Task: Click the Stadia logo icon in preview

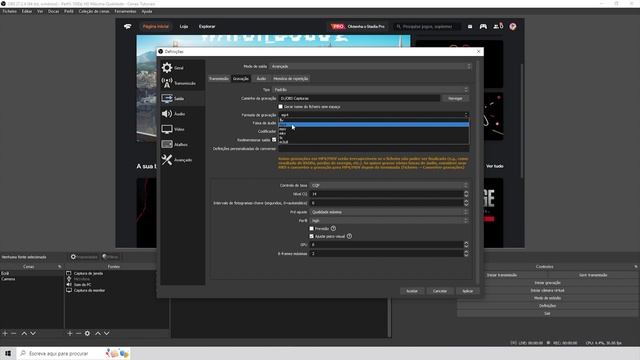Action: (128, 27)
